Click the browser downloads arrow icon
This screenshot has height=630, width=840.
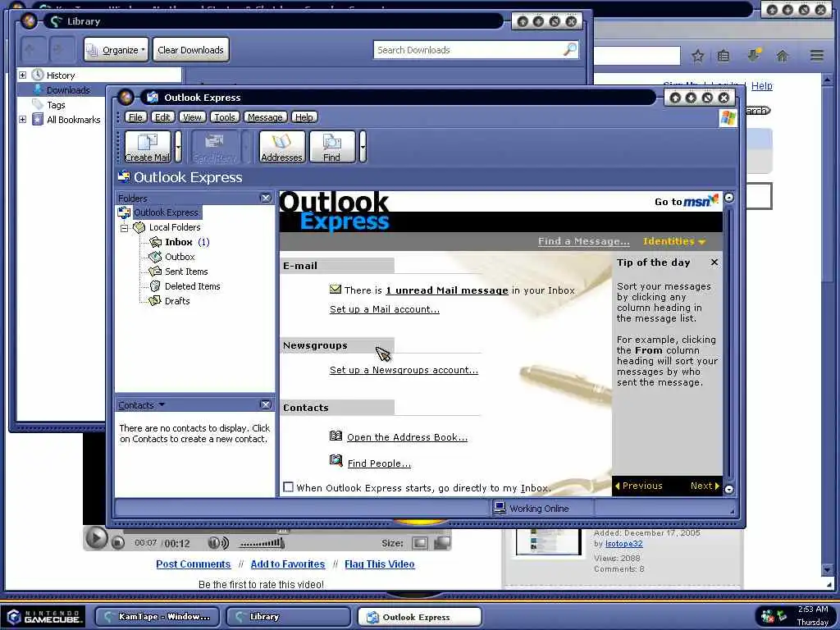754,55
